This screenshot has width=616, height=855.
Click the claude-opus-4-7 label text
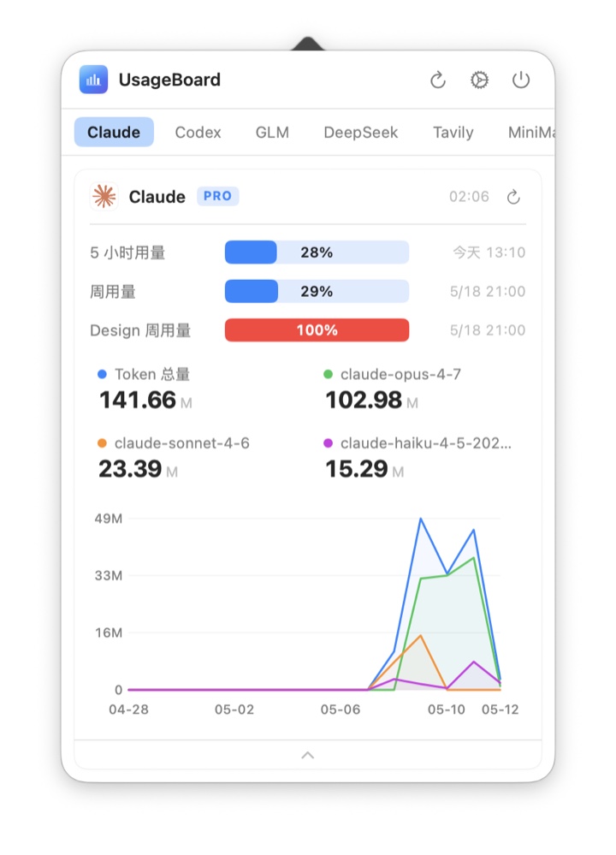pyautogui.click(x=400, y=374)
